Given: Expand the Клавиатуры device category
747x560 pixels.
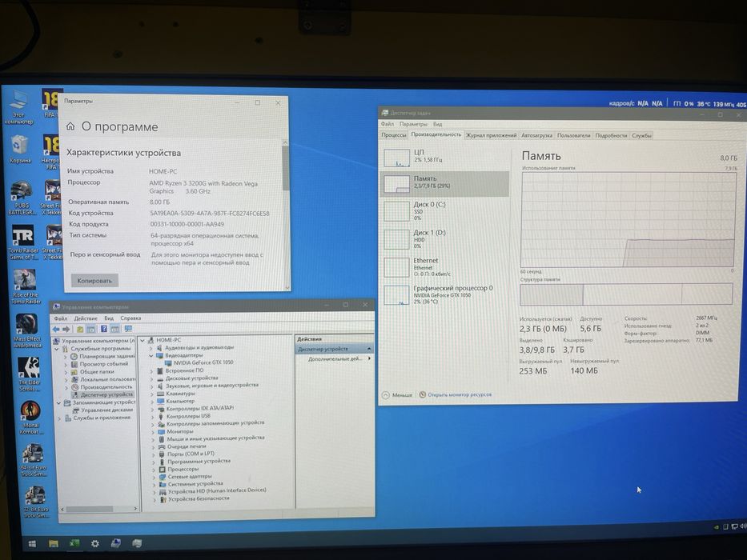Looking at the screenshot, I should (x=152, y=394).
